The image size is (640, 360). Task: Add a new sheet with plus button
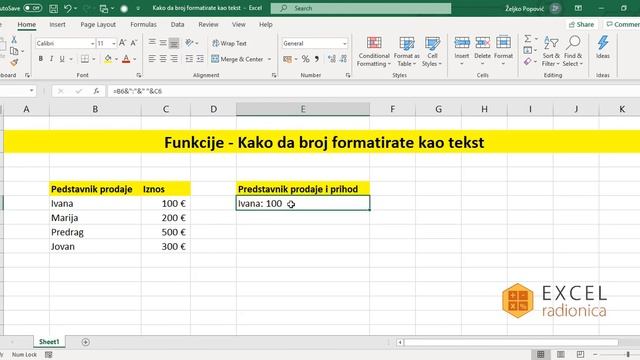coord(85,342)
